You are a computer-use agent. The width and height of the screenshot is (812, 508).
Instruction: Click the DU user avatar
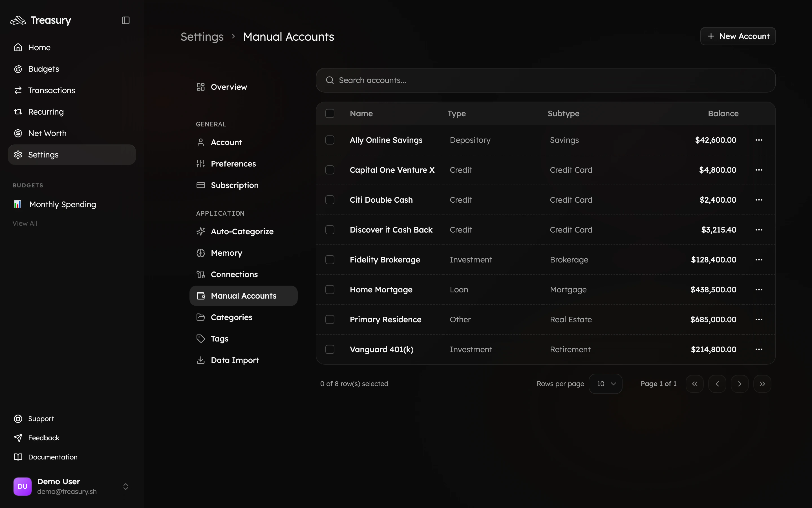[x=23, y=487]
